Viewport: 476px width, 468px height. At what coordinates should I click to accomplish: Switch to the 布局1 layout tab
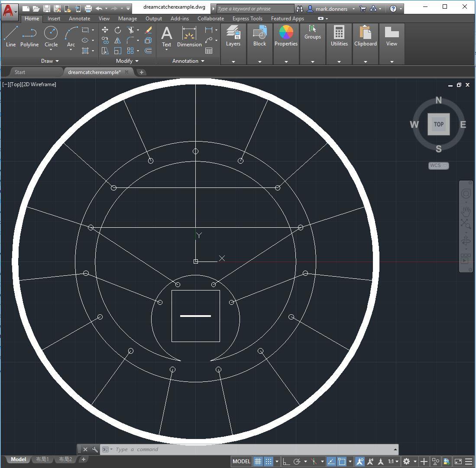[x=42, y=459]
